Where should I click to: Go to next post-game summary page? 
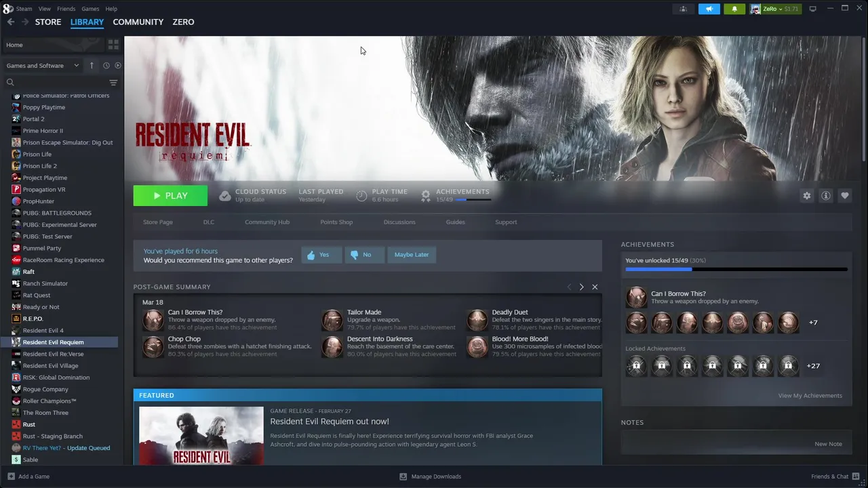click(x=581, y=287)
